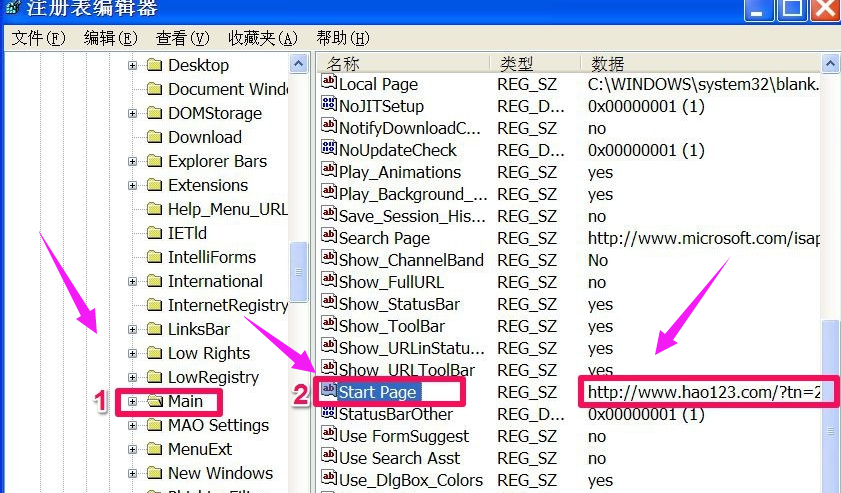Click the NoJITSetup DWORD value icon
Screen dimensions: 841x493
coord(329,106)
